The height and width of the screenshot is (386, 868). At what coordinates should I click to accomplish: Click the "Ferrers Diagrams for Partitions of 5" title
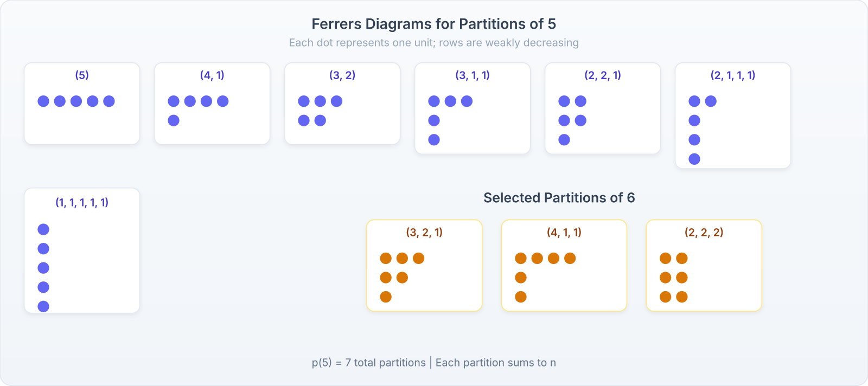pos(433,24)
